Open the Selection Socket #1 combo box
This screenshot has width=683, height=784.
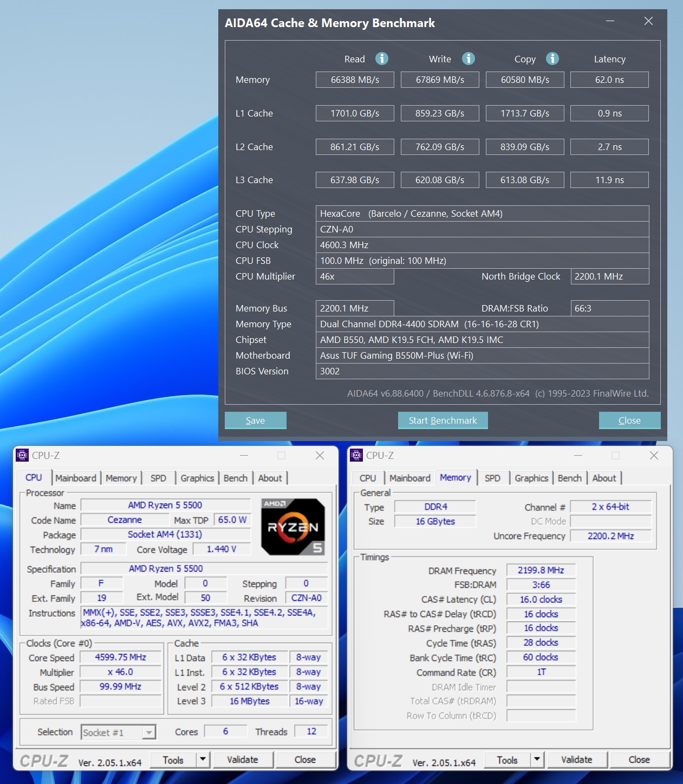pyautogui.click(x=118, y=733)
